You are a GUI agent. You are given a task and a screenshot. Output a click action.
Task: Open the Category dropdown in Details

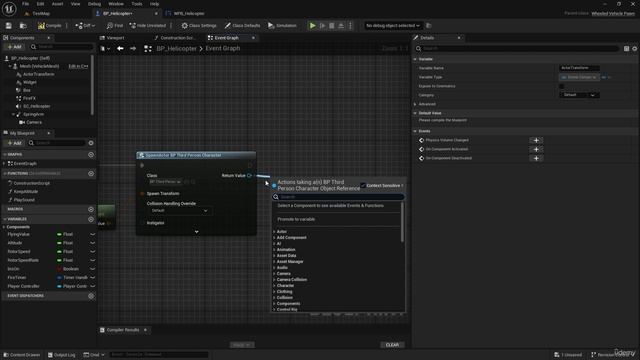pos(579,95)
